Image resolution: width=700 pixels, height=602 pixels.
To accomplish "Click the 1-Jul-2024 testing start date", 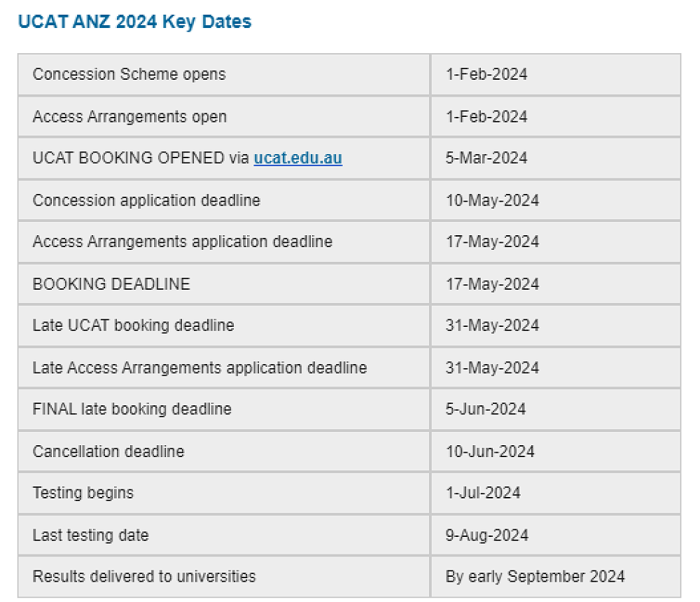I will point(483,493).
